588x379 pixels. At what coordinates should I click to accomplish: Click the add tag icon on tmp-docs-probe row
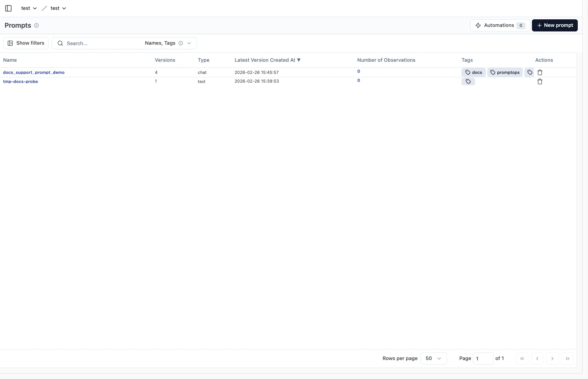pos(468,81)
